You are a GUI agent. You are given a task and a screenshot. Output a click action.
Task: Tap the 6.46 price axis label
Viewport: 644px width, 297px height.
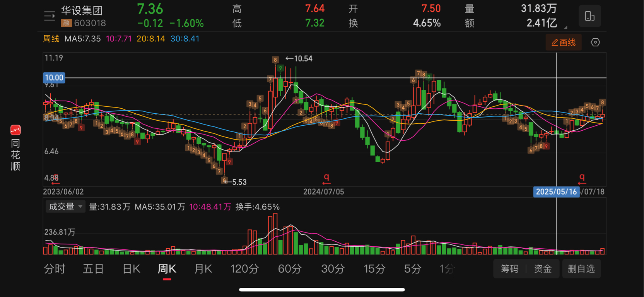pyautogui.click(x=51, y=152)
